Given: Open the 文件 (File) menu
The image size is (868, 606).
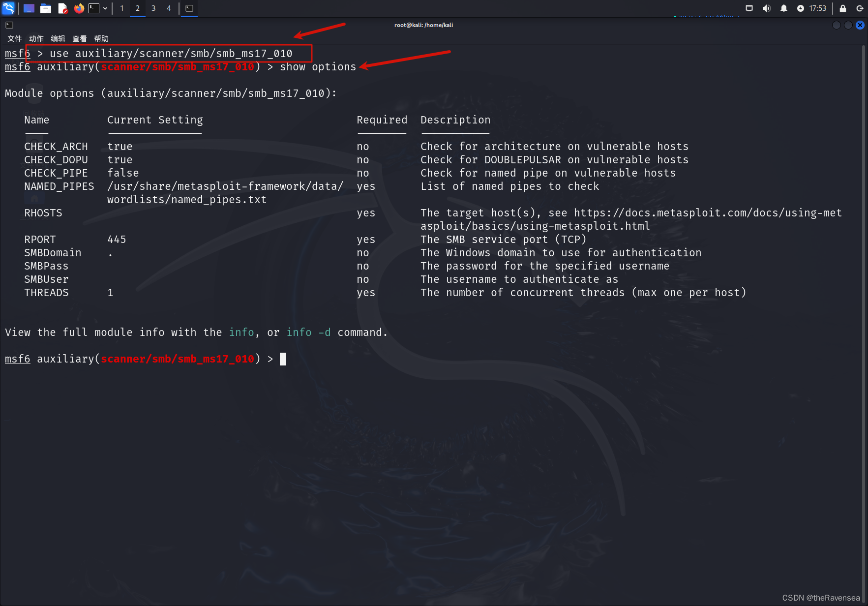Looking at the screenshot, I should coord(15,39).
